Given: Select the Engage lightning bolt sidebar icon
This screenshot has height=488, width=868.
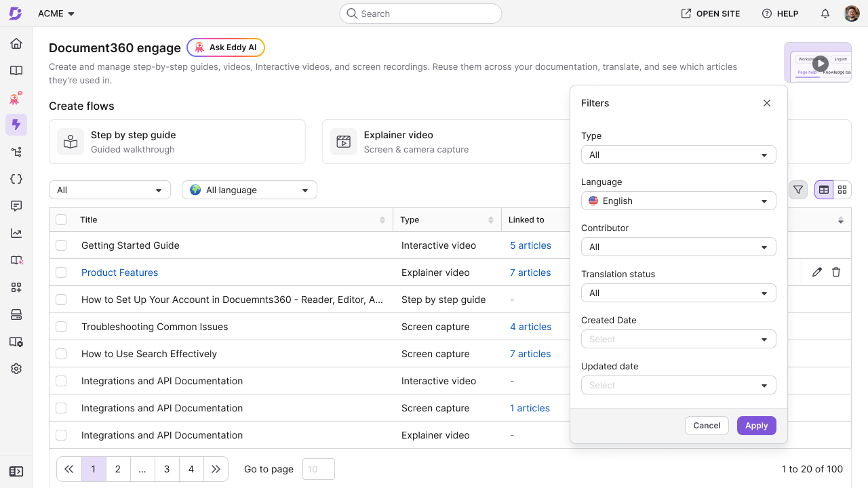Looking at the screenshot, I should pos(16,125).
